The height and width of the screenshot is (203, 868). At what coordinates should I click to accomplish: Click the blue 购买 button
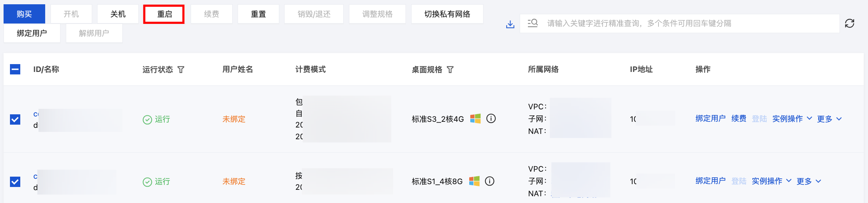point(24,14)
